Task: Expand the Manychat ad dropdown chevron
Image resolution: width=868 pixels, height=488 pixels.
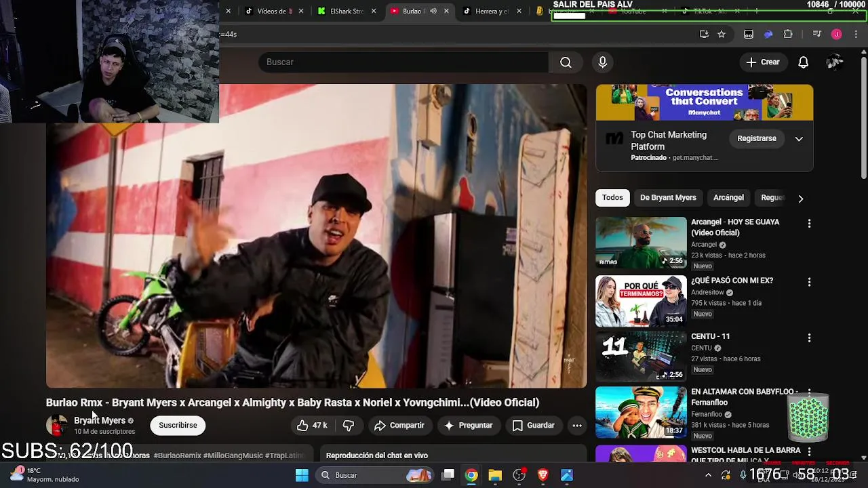Action: click(799, 139)
